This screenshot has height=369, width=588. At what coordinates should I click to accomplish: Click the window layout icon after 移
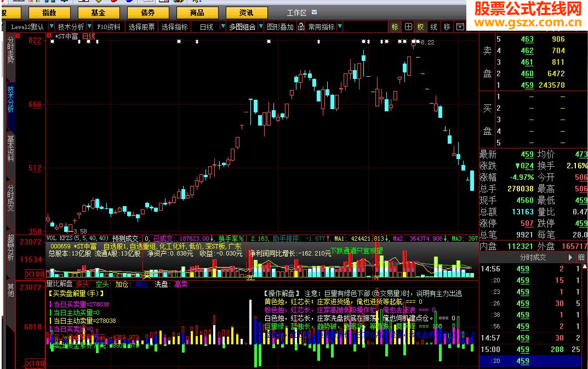pyautogui.click(x=460, y=26)
